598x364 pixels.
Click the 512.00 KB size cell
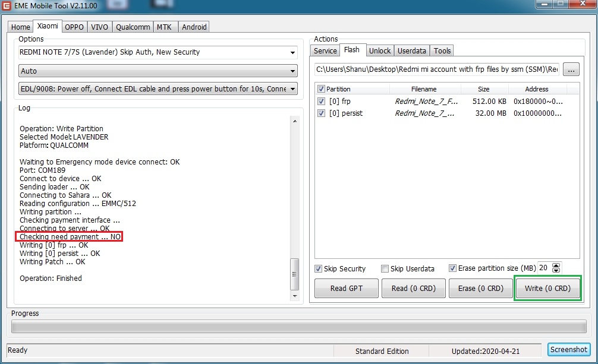coord(489,102)
